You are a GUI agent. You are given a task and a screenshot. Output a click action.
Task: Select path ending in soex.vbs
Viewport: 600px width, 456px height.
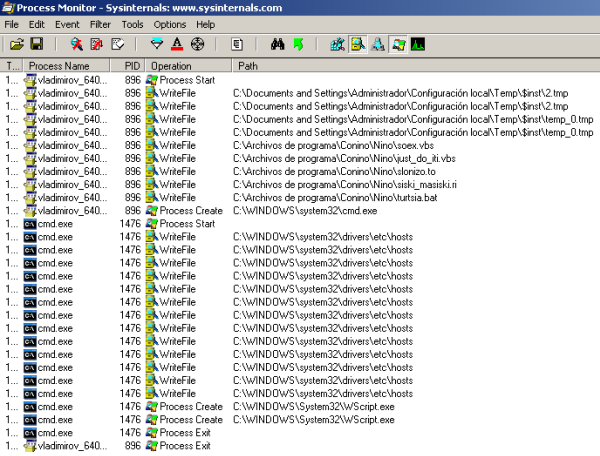tap(333, 145)
